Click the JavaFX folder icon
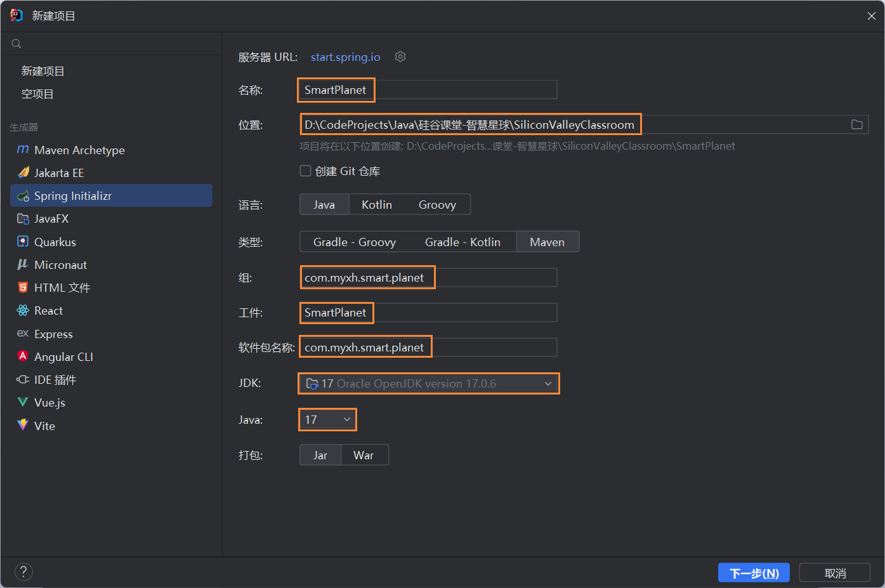This screenshot has height=588, width=885. tap(23, 218)
